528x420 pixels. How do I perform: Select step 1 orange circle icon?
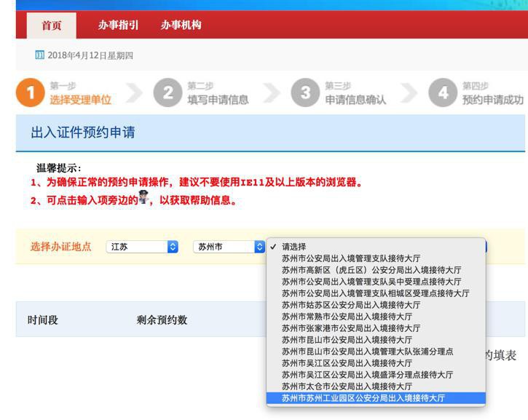pyautogui.click(x=31, y=92)
